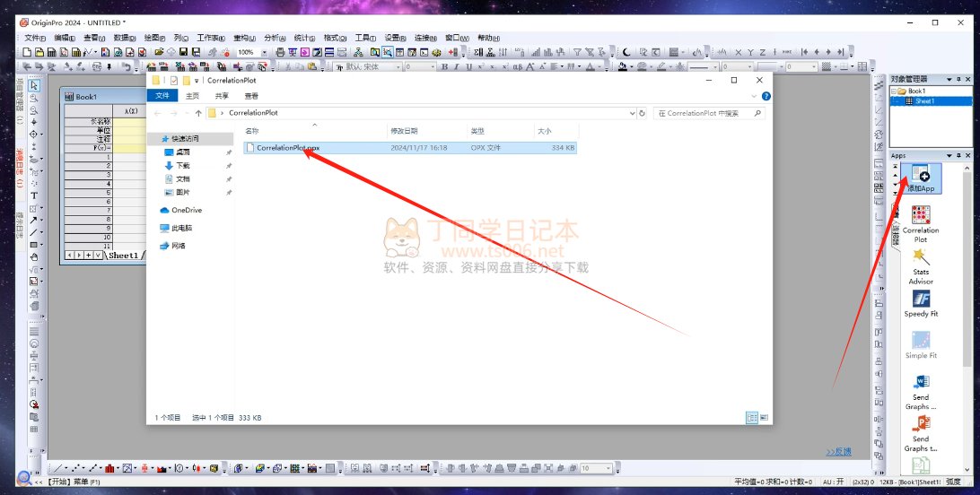The width and height of the screenshot is (980, 495).
Task: Click the Set as Y column icon
Action: coord(750,52)
